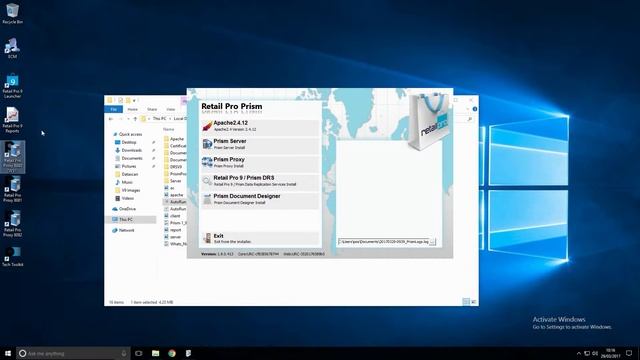
Task: Open Network in the navigation pane
Action: click(x=127, y=230)
